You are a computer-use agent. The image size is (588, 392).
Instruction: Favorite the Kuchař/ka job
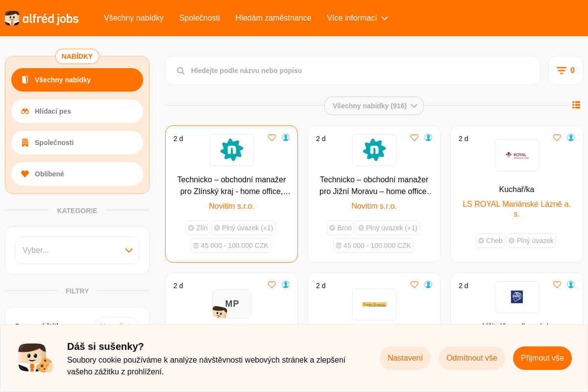point(557,138)
